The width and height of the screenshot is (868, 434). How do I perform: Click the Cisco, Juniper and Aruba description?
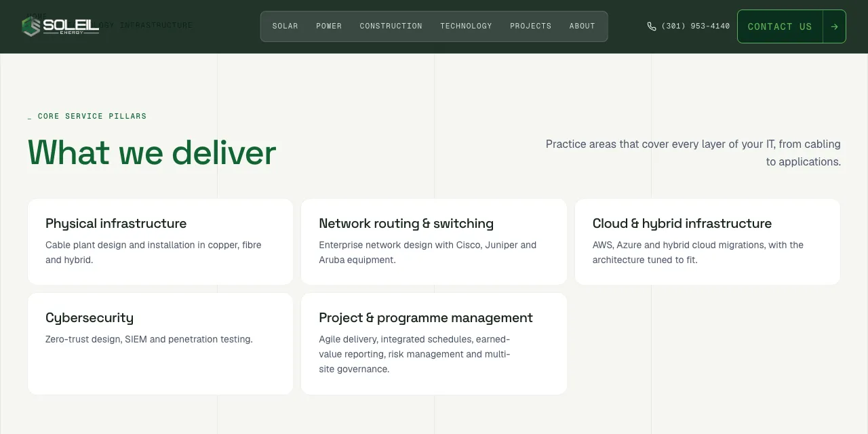[x=428, y=252]
